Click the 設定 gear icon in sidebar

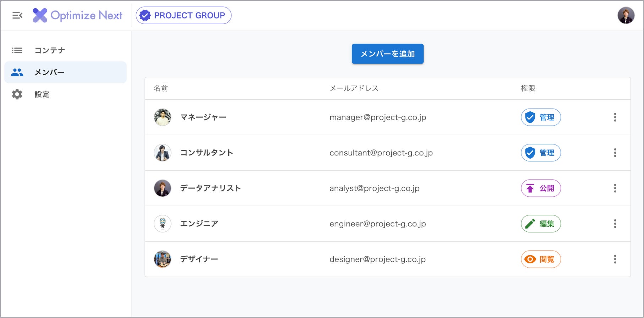point(17,94)
